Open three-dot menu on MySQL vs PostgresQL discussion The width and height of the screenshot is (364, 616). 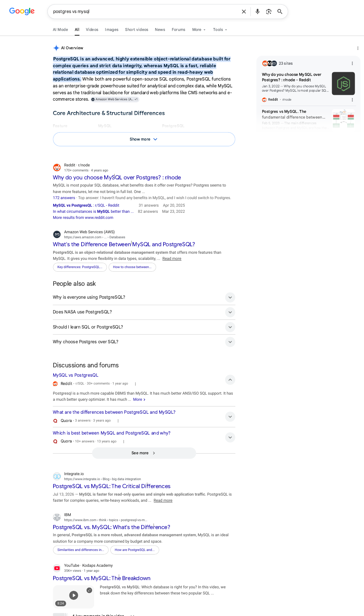point(135,384)
